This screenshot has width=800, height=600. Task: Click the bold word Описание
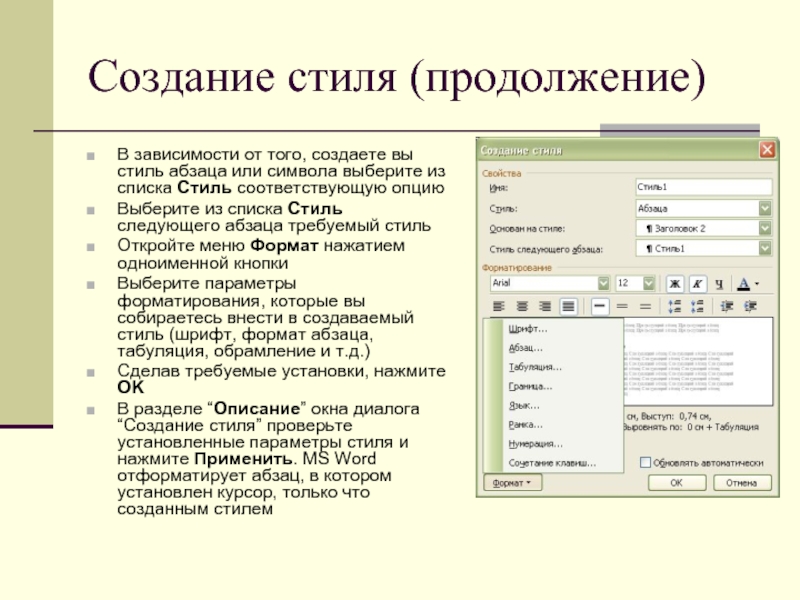[257, 408]
